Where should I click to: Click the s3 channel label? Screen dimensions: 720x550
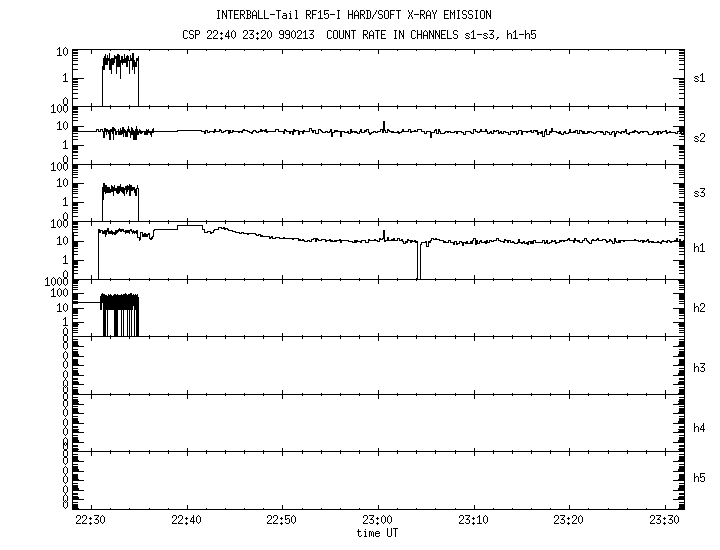(700, 192)
